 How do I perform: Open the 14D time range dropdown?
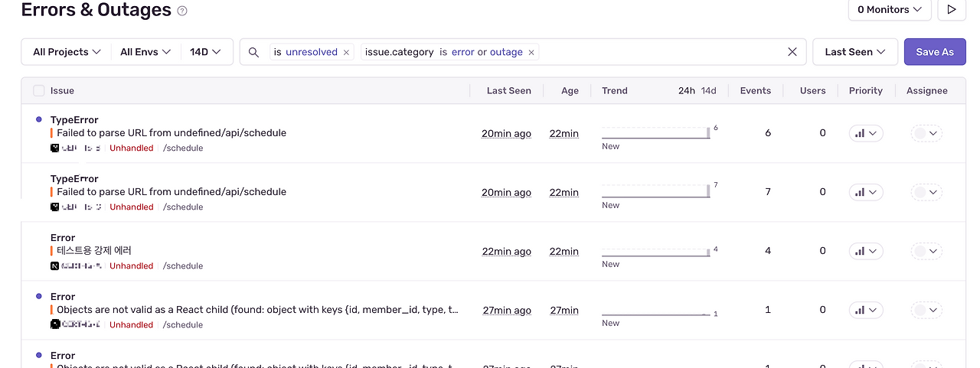[205, 52]
